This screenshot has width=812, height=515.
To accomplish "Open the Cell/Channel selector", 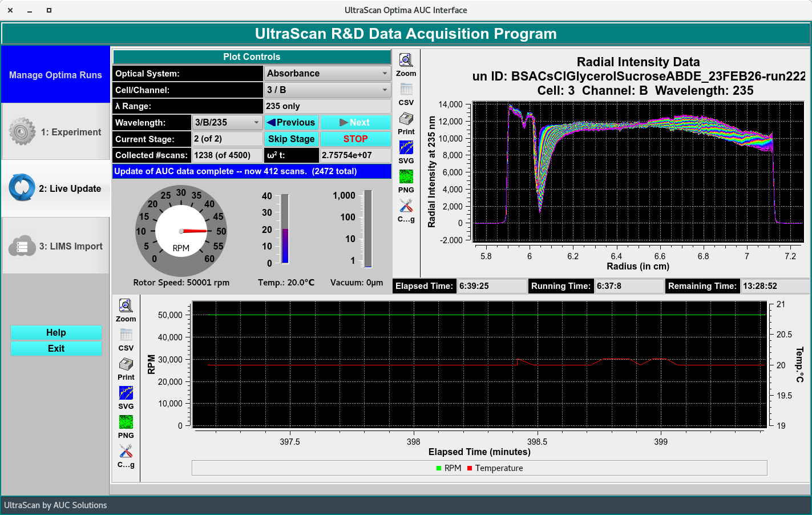I will pos(327,90).
